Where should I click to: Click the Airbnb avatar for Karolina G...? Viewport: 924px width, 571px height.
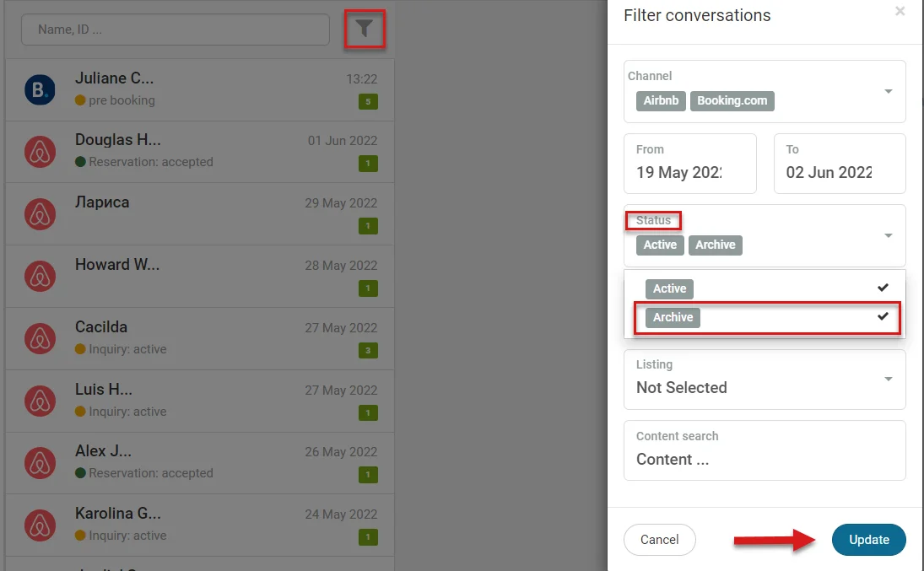(x=40, y=525)
